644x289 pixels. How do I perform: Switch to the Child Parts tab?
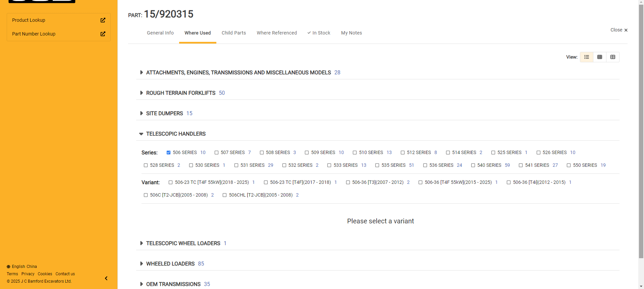[x=233, y=33]
